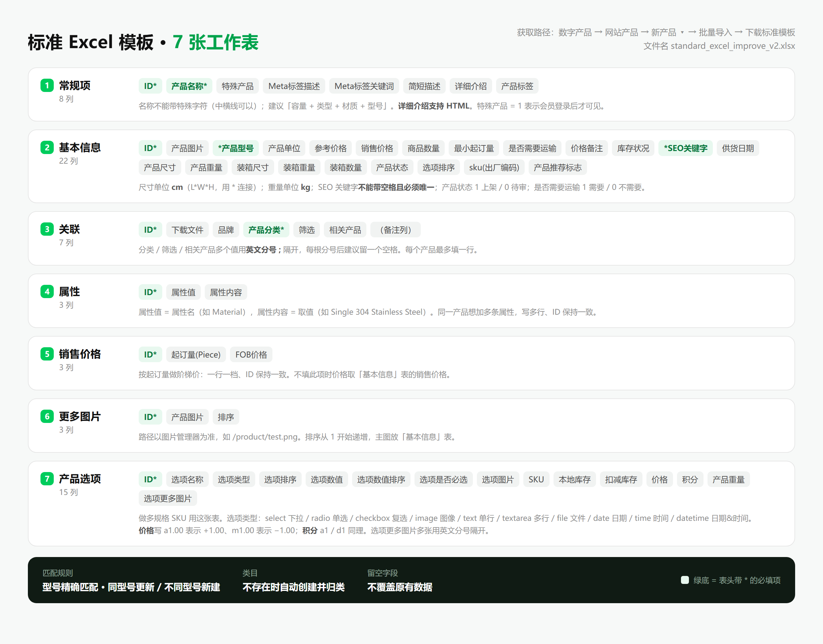Click the (备注列) tag

pyautogui.click(x=395, y=230)
